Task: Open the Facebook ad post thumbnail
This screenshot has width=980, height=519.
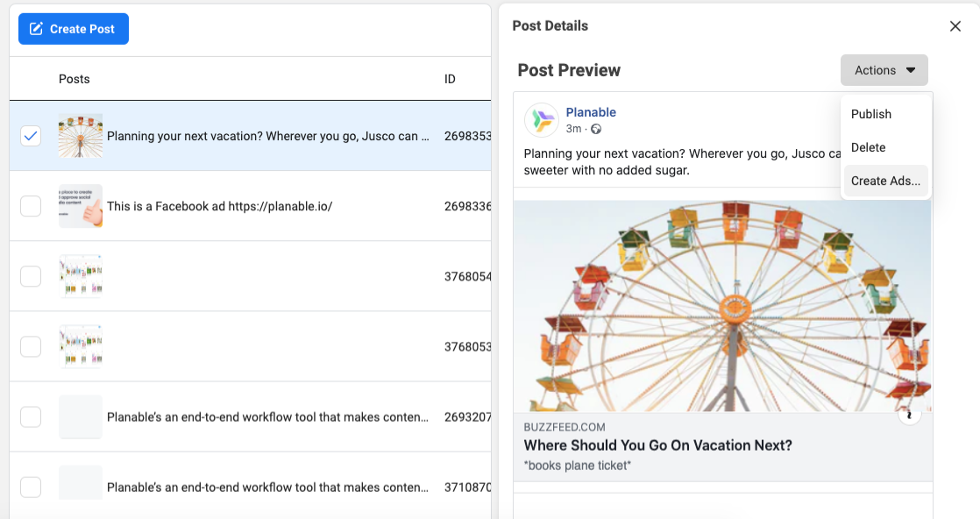Action: [81, 206]
